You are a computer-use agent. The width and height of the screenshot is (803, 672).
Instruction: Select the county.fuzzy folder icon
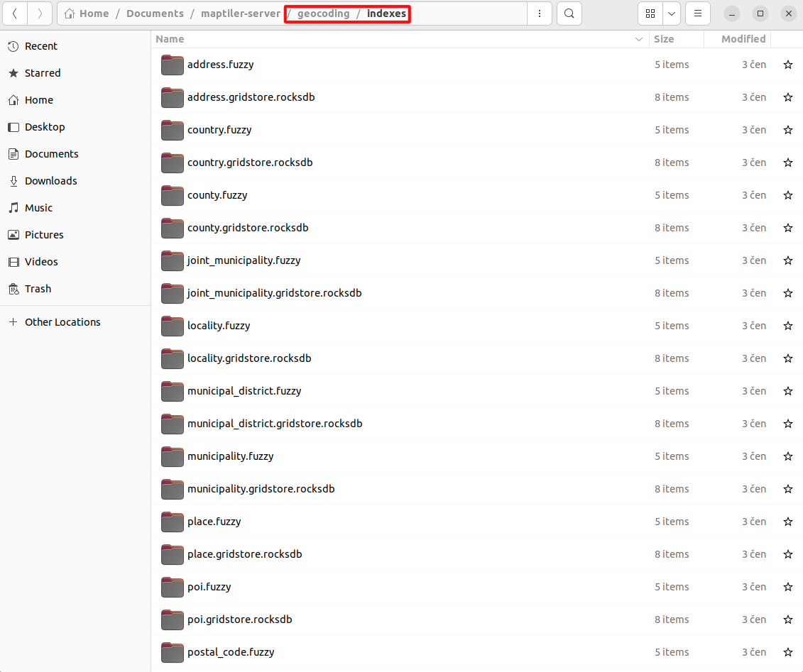(172, 196)
